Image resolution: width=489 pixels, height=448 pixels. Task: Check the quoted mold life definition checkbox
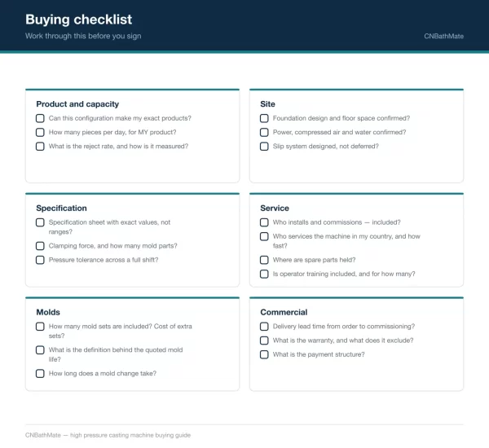tap(40, 349)
